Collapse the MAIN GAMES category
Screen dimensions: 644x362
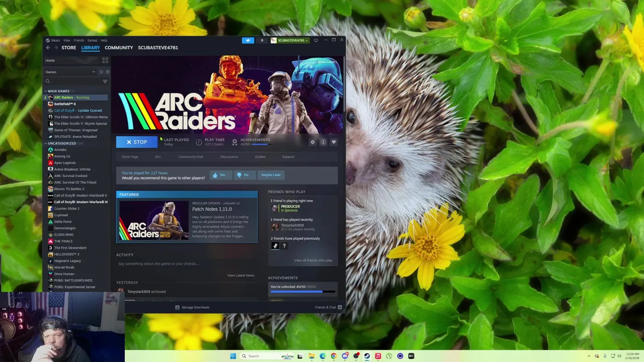tap(45, 91)
